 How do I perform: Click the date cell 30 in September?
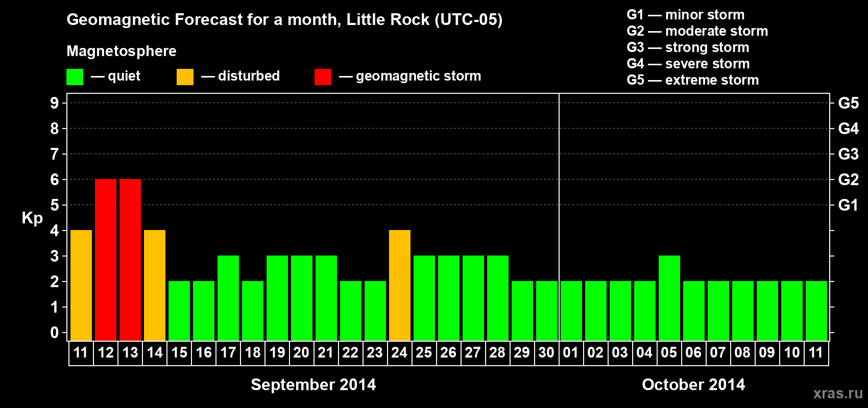pyautogui.click(x=546, y=353)
